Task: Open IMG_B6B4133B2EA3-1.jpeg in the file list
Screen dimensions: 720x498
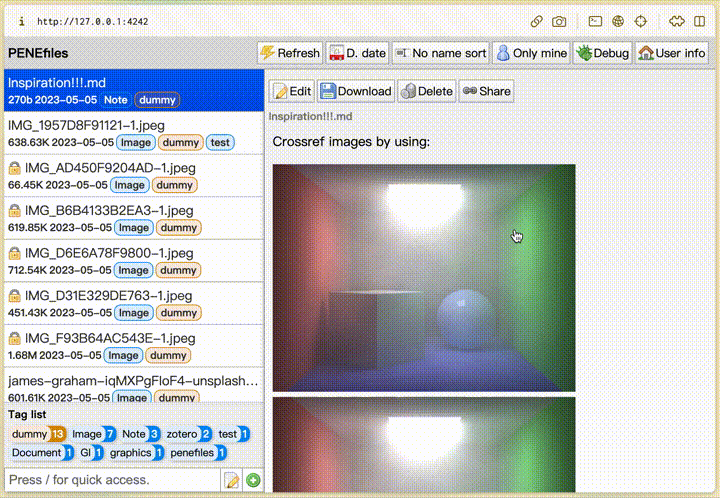Action: pos(134,218)
